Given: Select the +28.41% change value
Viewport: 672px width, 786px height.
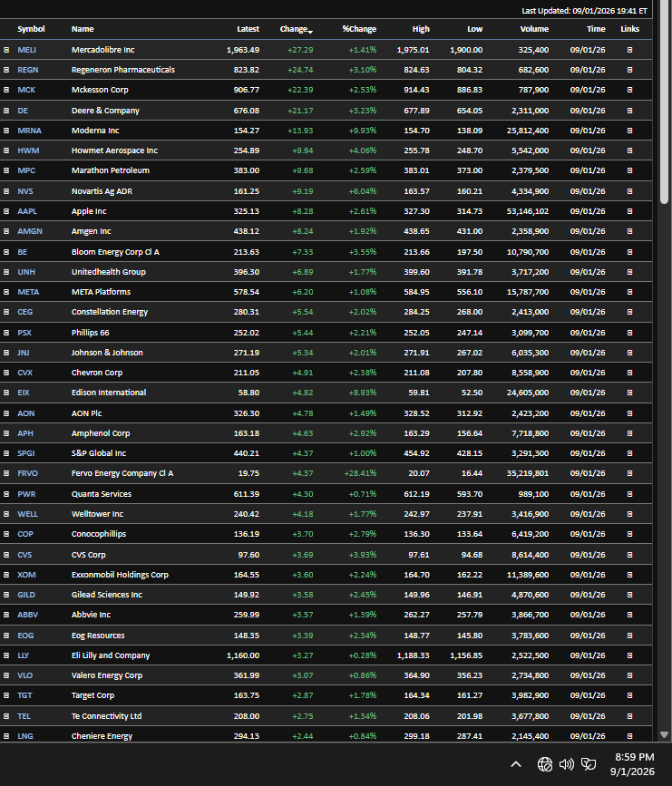Looking at the screenshot, I should click(x=360, y=473).
